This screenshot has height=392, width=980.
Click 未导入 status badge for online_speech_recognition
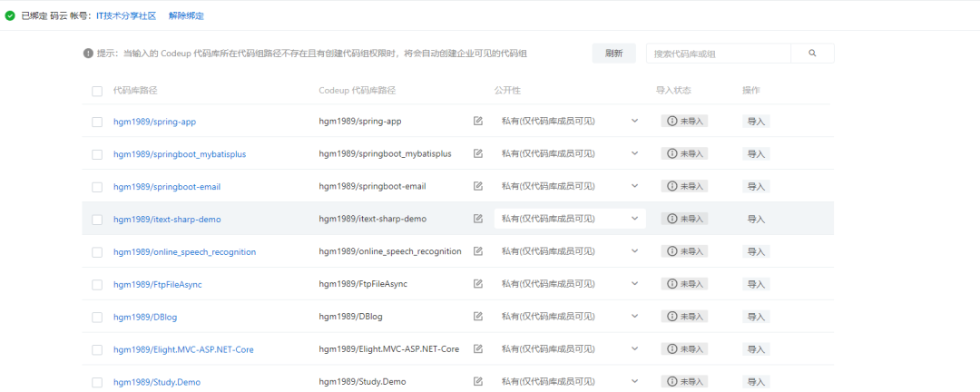[x=684, y=250]
